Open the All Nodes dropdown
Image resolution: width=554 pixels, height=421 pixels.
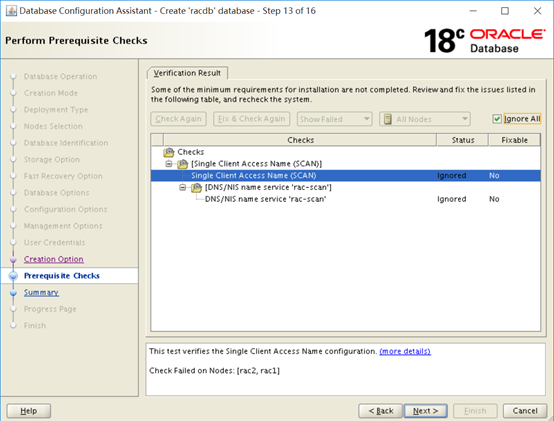coord(425,119)
